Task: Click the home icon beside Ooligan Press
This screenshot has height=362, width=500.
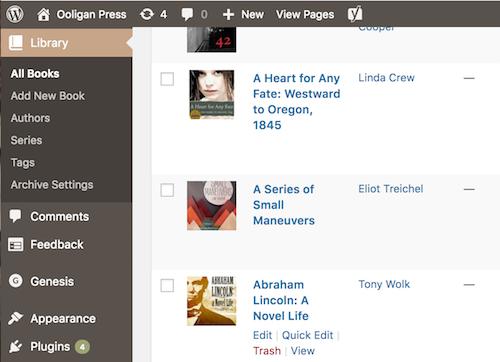Action: click(x=44, y=14)
